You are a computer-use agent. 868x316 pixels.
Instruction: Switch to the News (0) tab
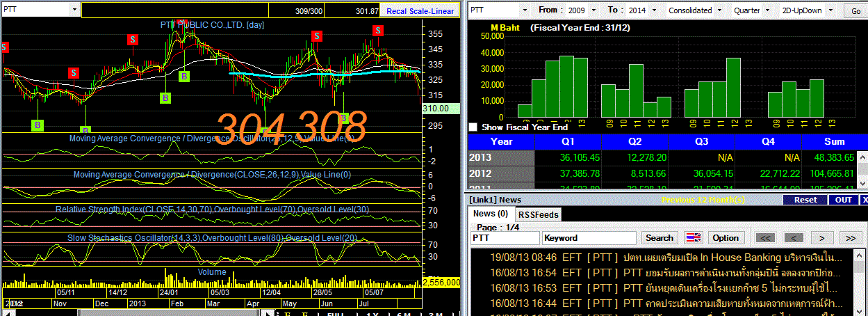click(x=490, y=214)
